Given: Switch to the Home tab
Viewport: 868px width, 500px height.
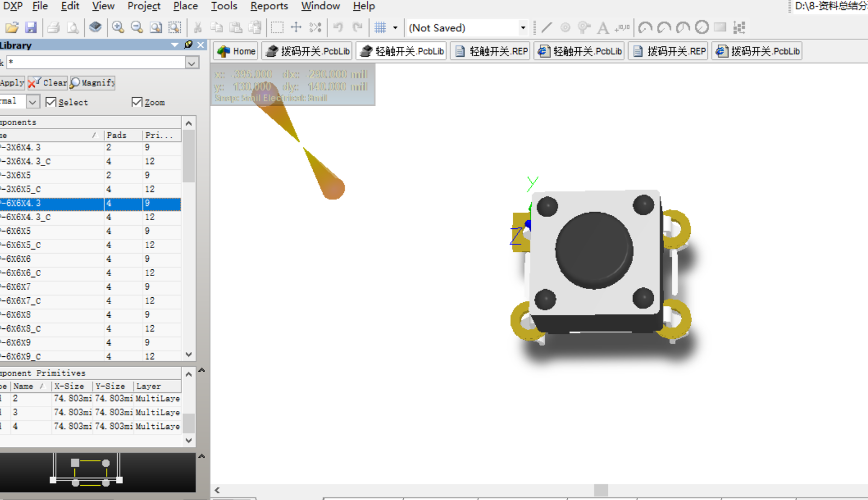Looking at the screenshot, I should [x=236, y=51].
